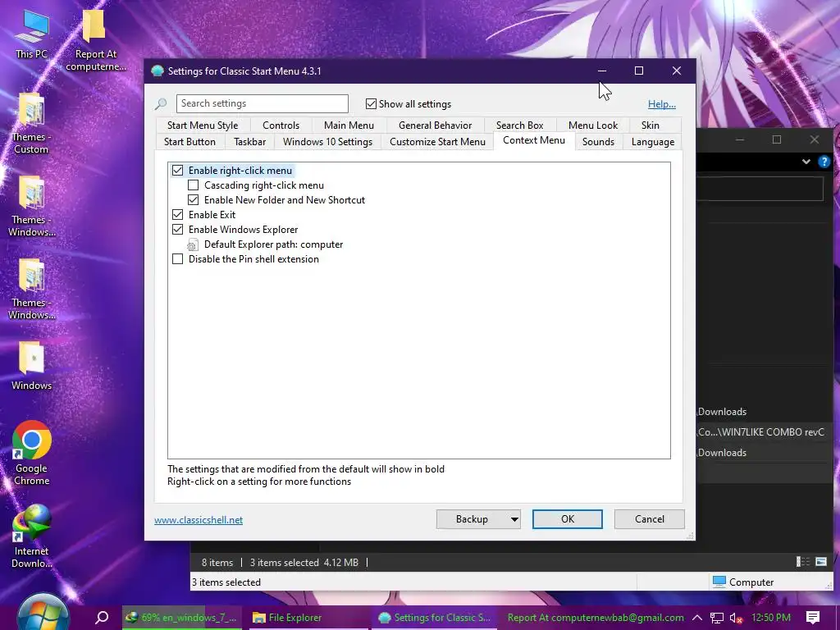This screenshot has height=630, width=840.
Task: Click the Cancel button
Action: pos(650,519)
